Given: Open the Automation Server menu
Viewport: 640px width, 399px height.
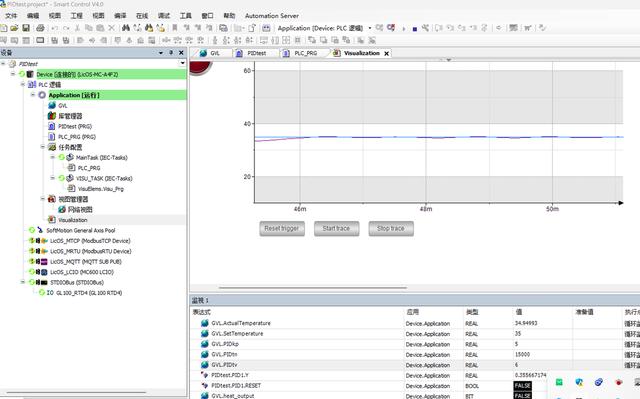Looking at the screenshot, I should point(272,16).
